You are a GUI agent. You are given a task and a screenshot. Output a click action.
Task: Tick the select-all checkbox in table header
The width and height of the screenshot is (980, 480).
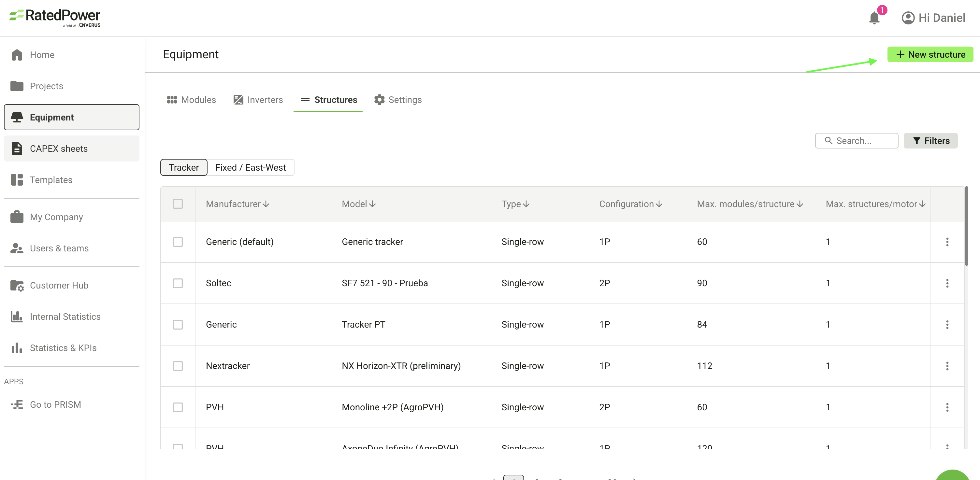click(x=178, y=204)
